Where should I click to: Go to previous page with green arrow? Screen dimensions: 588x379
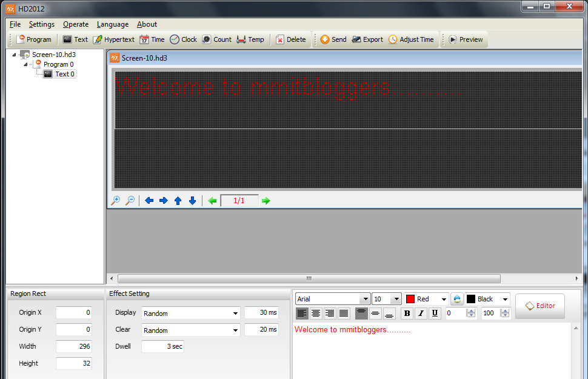pyautogui.click(x=212, y=201)
